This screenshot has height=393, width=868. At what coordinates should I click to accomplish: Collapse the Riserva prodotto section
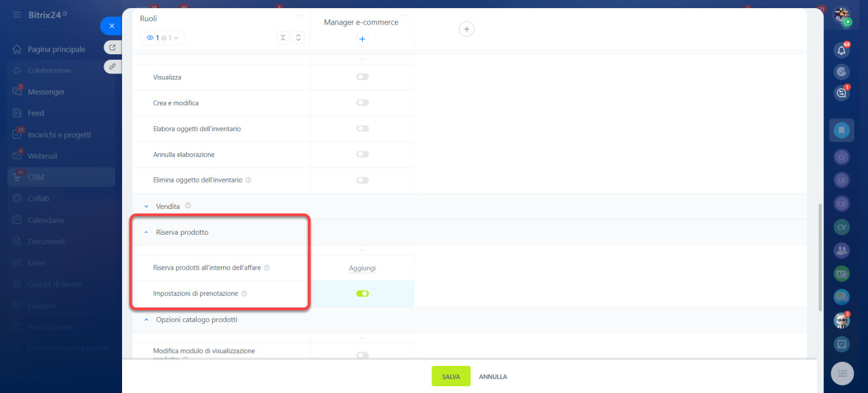point(146,232)
